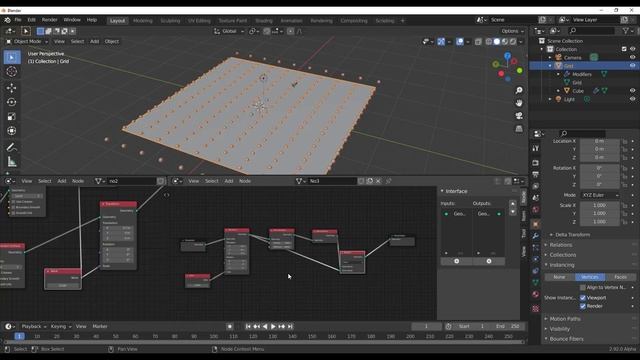Screen dimensions: 640x360
Task: Click frame 100 on timeline ruler
Action: point(213,336)
